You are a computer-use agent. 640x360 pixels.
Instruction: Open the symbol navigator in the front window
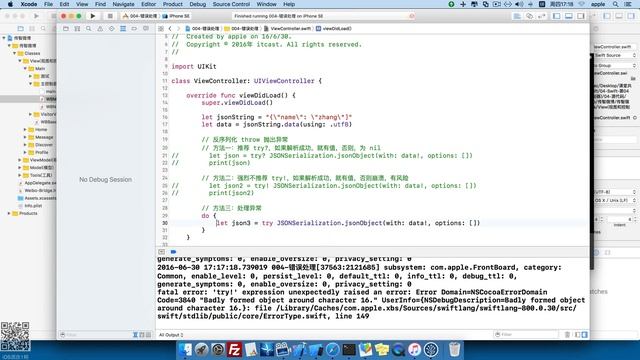pyautogui.click(x=77, y=29)
